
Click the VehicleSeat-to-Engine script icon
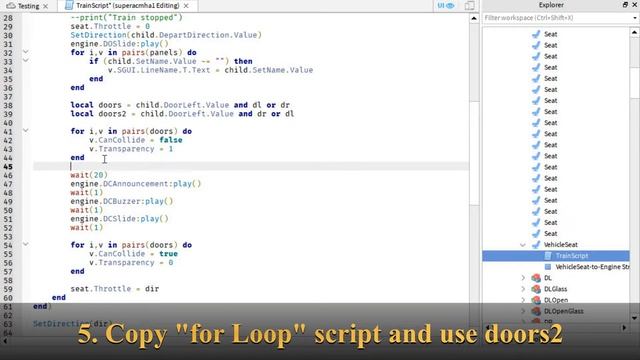click(x=548, y=267)
